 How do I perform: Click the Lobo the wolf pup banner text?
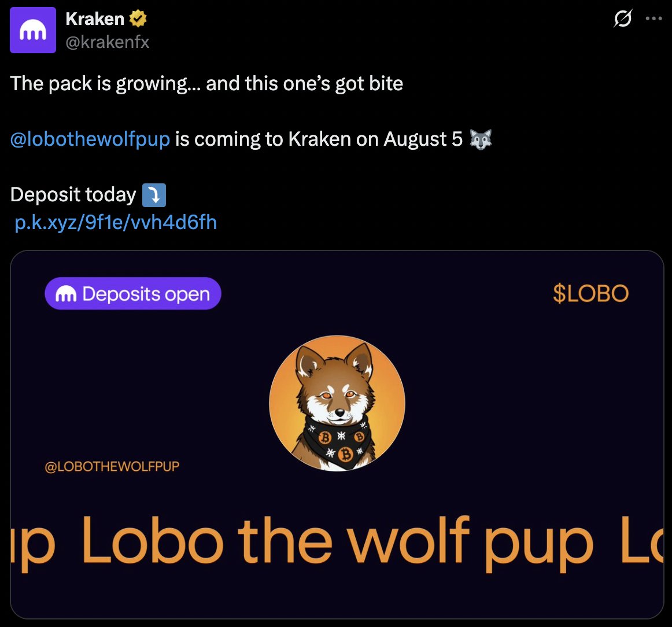(x=337, y=542)
